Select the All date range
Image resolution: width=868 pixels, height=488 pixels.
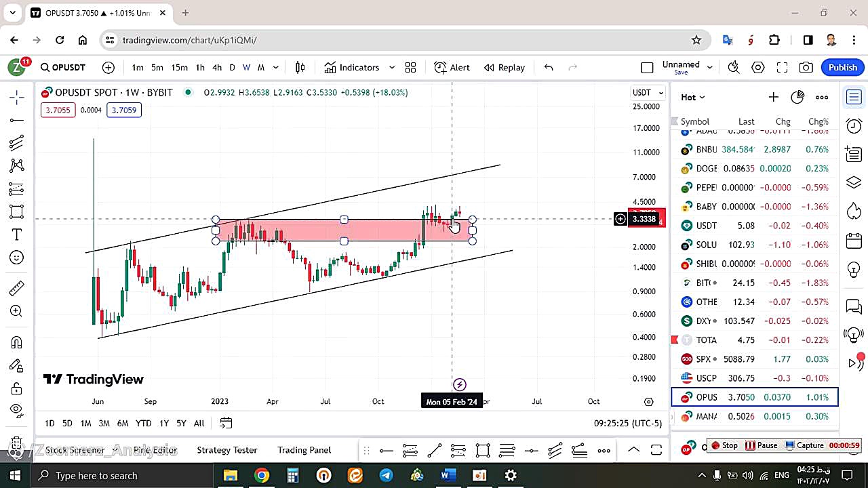tap(199, 423)
